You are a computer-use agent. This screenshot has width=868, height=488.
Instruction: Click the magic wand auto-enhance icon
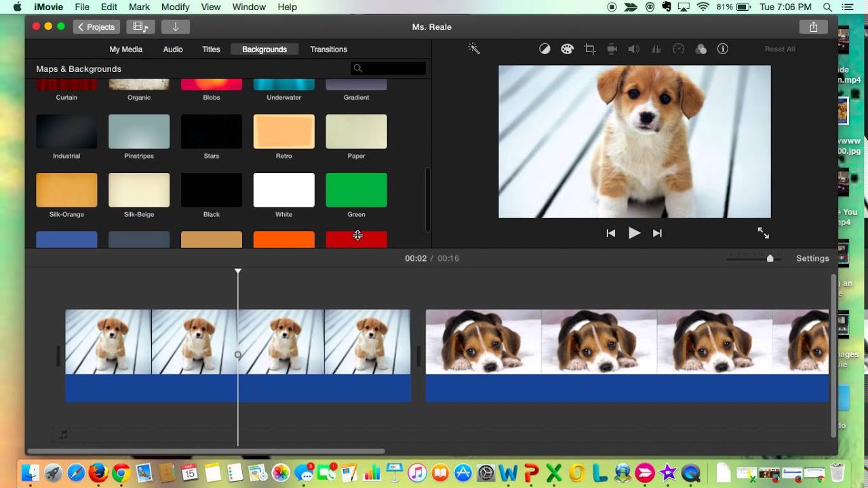click(x=474, y=49)
